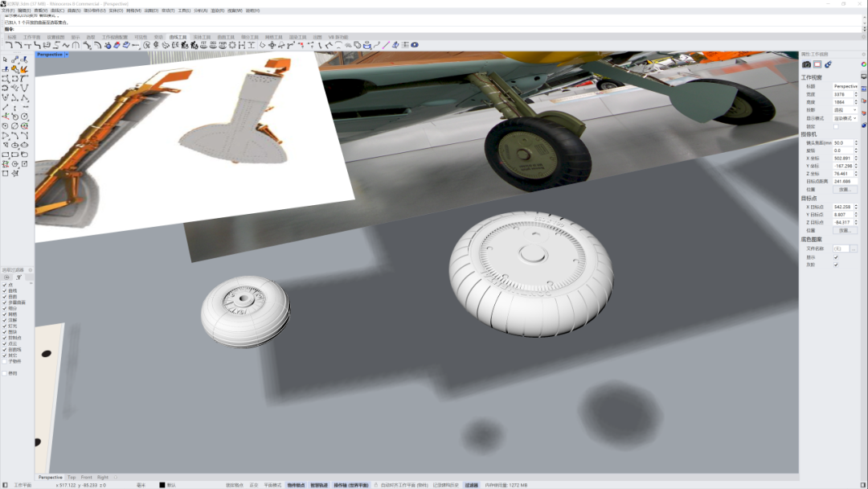Image resolution: width=868 pixels, height=489 pixels.
Task: Switch to the Top viewport tab
Action: pos(72,477)
